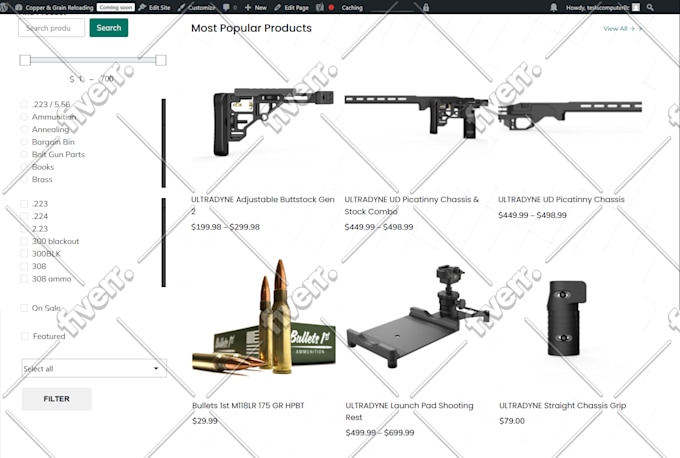Focus the Search products input field
This screenshot has width=680, height=458.
pyautogui.click(x=52, y=28)
